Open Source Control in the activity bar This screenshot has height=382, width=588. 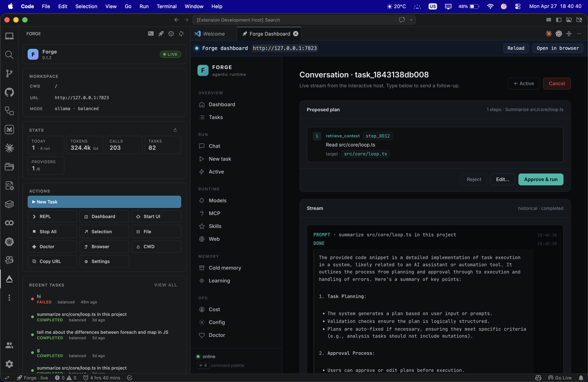9,73
